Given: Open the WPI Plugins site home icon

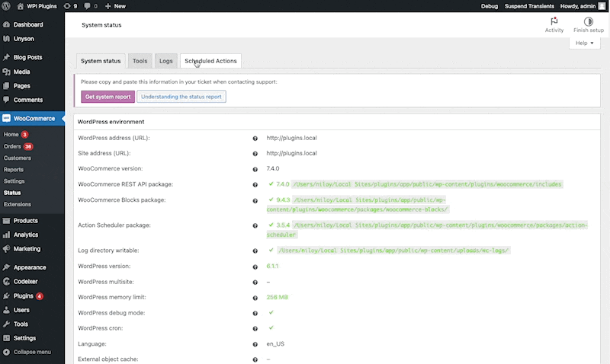Looking at the screenshot, I should pos(21,6).
